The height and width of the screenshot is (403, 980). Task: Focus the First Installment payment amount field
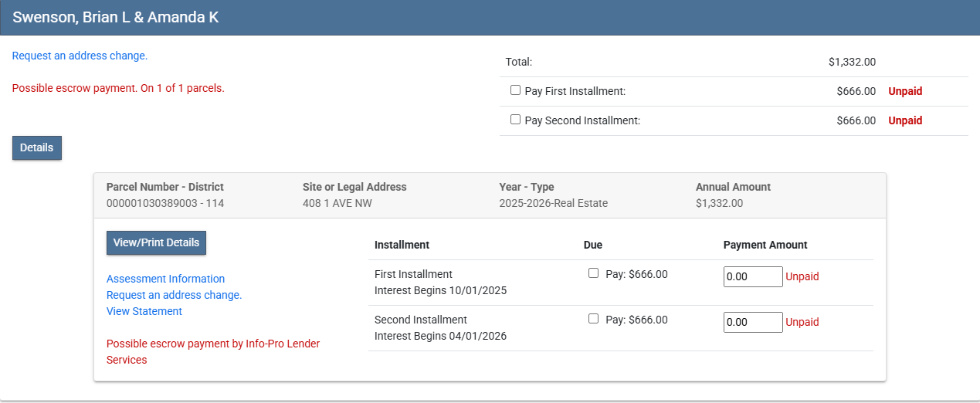[x=753, y=276]
